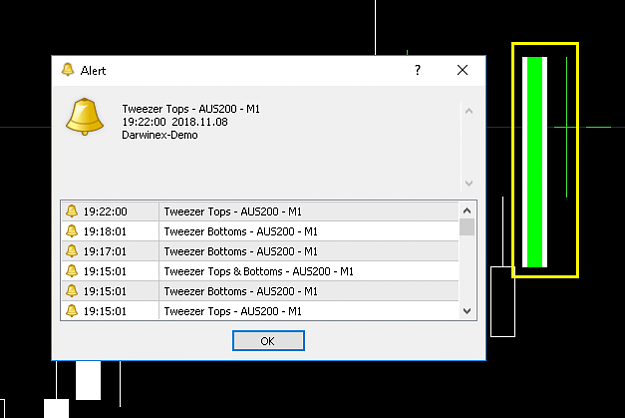Select the Tweezer Tops & Bottoms alert row
Image resolution: width=625 pixels, height=418 pixels.
[260, 271]
